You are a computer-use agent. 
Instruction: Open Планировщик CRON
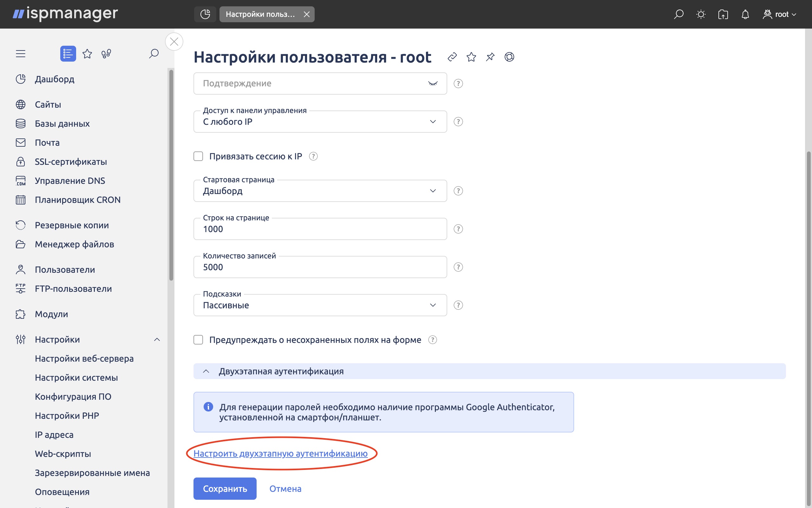click(77, 200)
